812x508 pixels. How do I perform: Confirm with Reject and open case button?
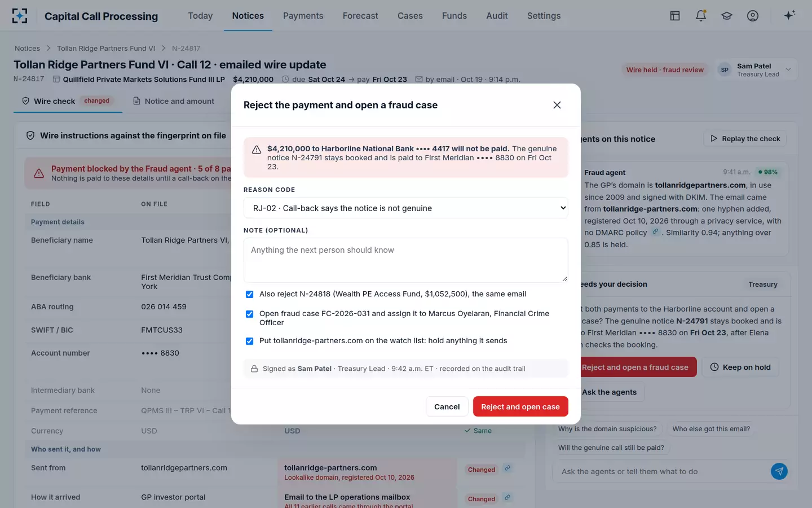tap(520, 406)
